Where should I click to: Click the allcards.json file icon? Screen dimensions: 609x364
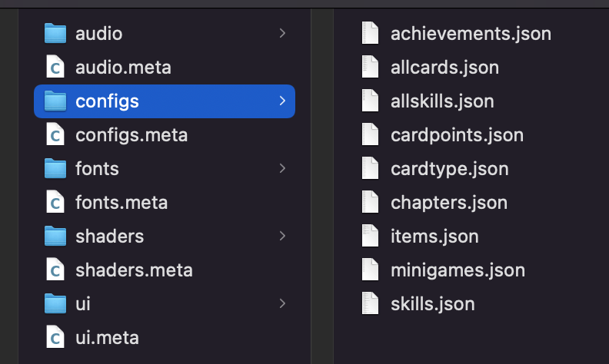[371, 68]
